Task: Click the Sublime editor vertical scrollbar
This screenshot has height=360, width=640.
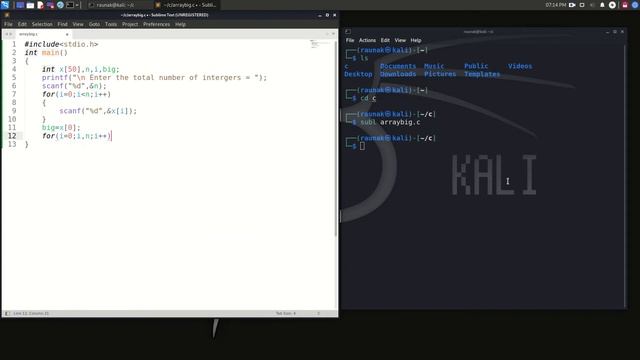Action: [x=336, y=139]
